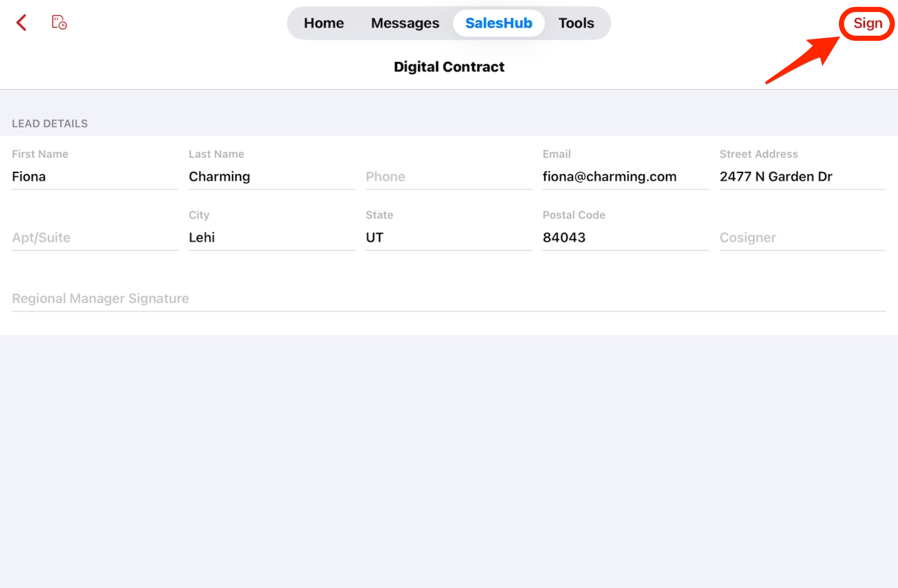Select the Postal Code field 84043
Viewport: 898px width, 588px height.
[625, 237]
